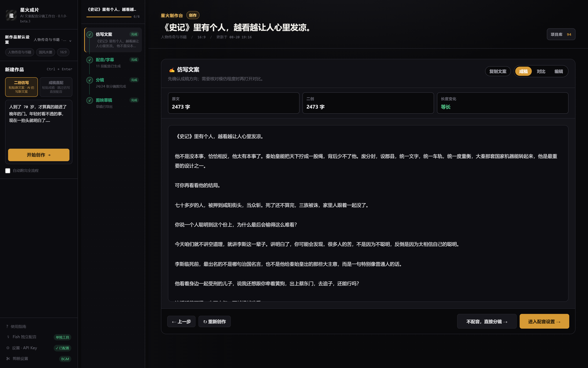Click the 进入配音设置 button

point(544,321)
